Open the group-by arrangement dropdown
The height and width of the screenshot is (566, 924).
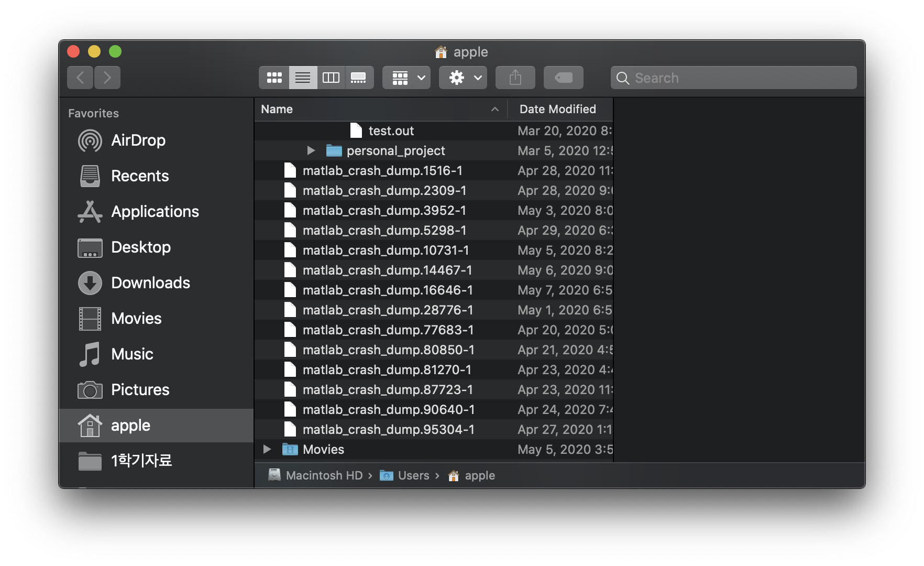[x=406, y=78]
